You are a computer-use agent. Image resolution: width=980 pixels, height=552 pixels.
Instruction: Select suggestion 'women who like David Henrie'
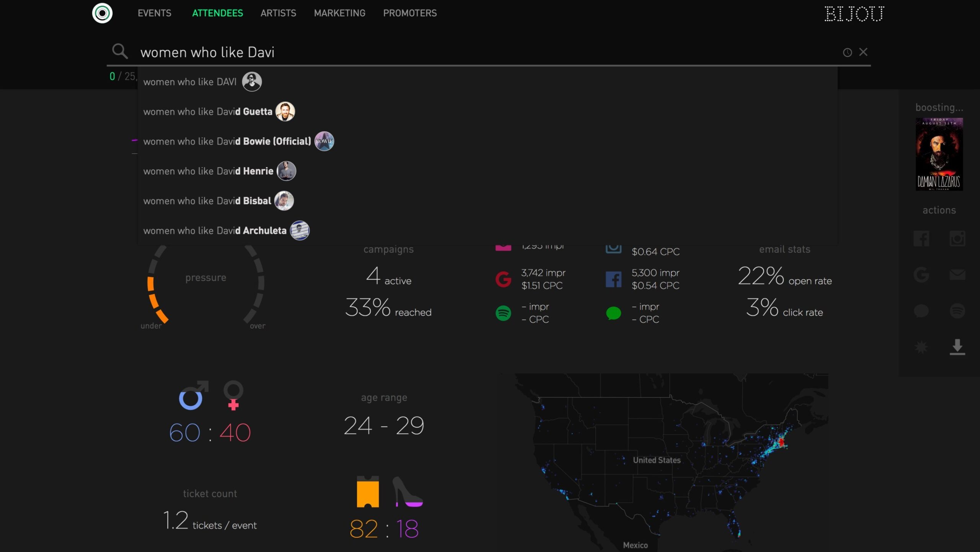487,171
